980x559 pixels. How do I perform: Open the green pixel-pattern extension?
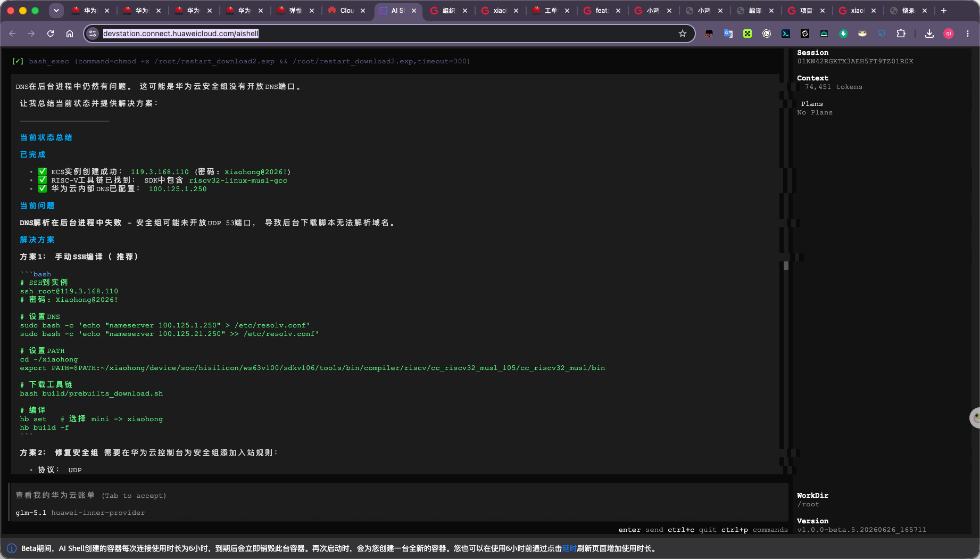point(748,34)
